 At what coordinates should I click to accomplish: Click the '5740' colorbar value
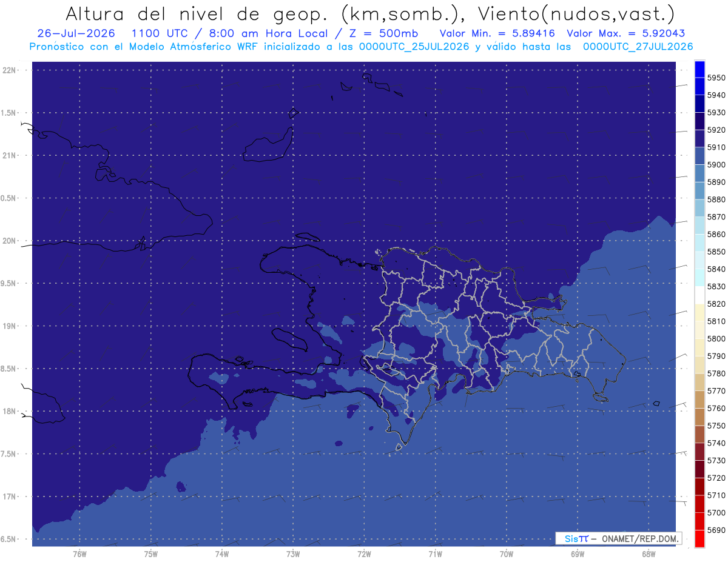pos(716,443)
